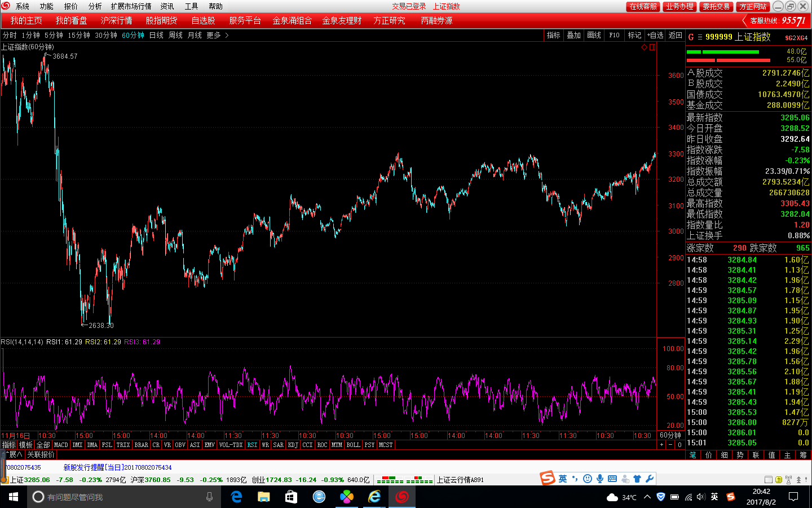The width and height of the screenshot is (812, 508).
Task: Click the double up-arrow status bar icon
Action: pyautogui.click(x=798, y=480)
